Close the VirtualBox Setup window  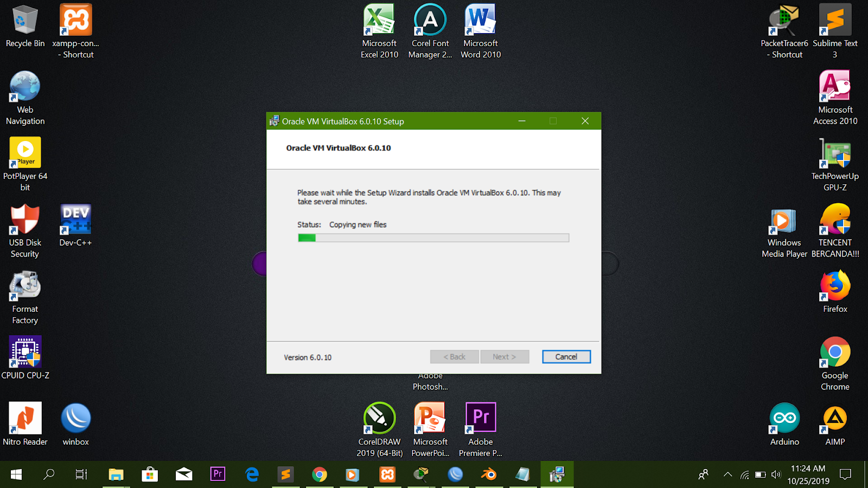coord(585,121)
